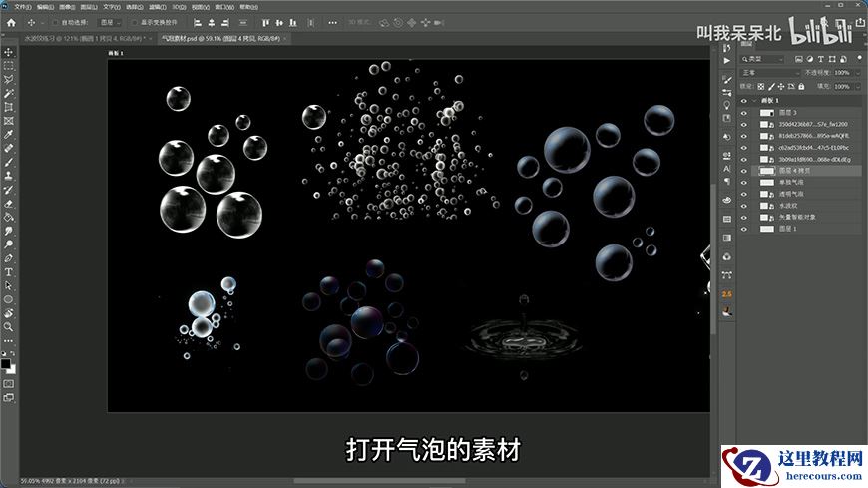Select the Pen tool
This screenshot has width=868, height=488.
(8, 258)
